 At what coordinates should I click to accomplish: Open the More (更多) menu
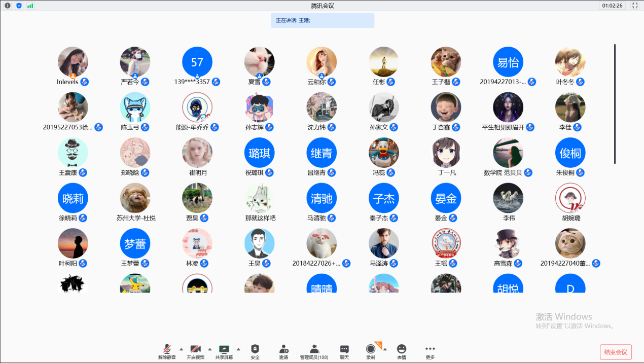(x=430, y=349)
